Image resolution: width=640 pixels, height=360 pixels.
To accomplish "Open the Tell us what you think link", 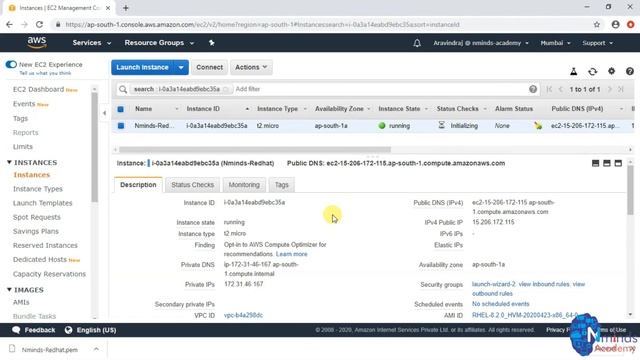I will [45, 73].
